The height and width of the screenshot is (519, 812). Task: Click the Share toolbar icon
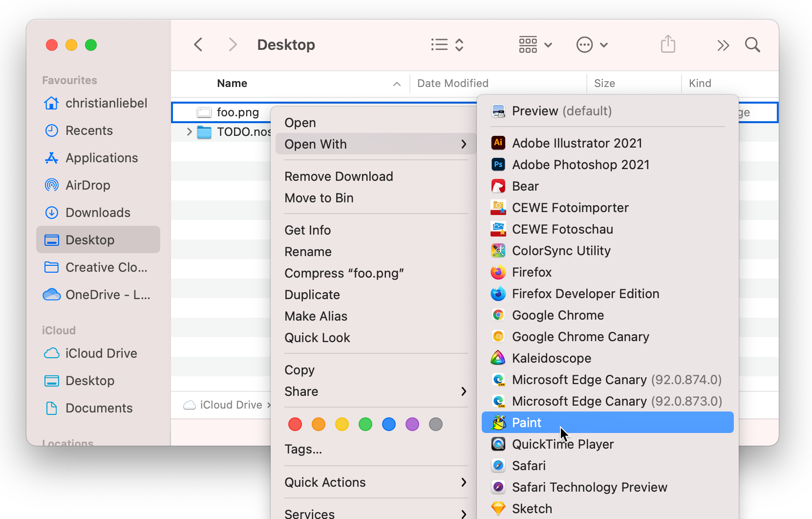(x=668, y=44)
